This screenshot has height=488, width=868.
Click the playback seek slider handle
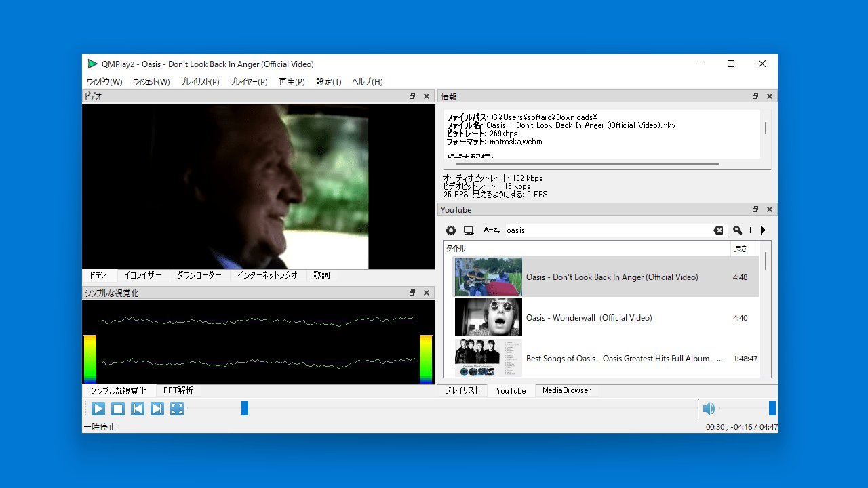[x=245, y=408]
